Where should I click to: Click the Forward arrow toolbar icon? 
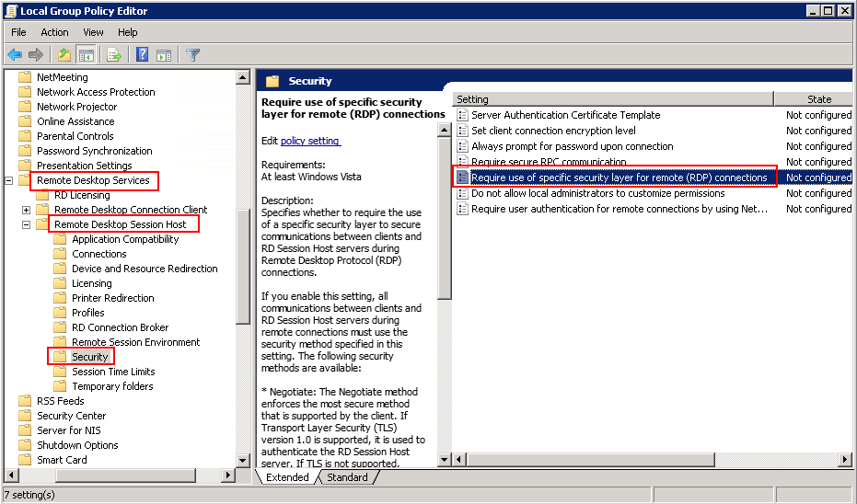36,54
